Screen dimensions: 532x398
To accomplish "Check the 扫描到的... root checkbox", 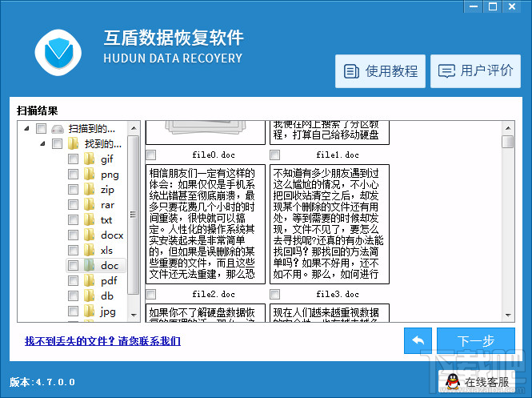I will (41, 128).
